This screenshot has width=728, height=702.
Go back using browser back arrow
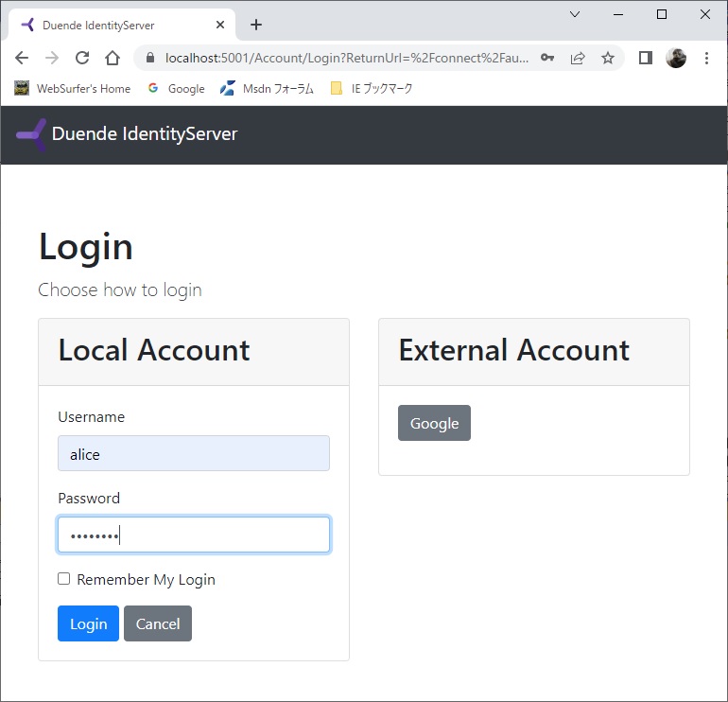click(x=22, y=58)
